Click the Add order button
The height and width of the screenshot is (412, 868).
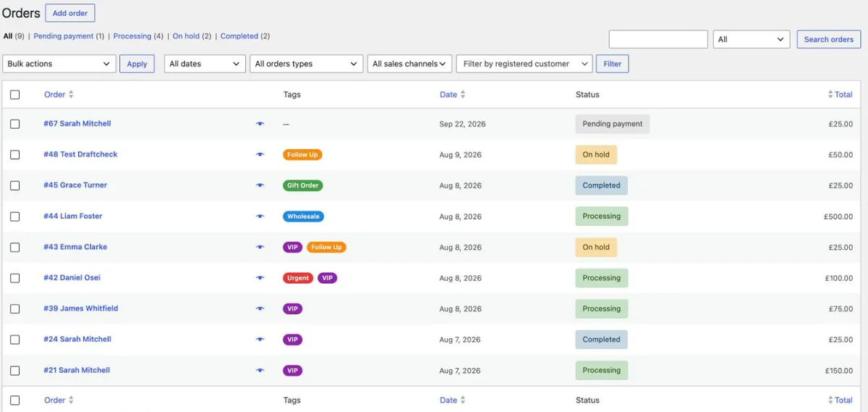point(70,13)
